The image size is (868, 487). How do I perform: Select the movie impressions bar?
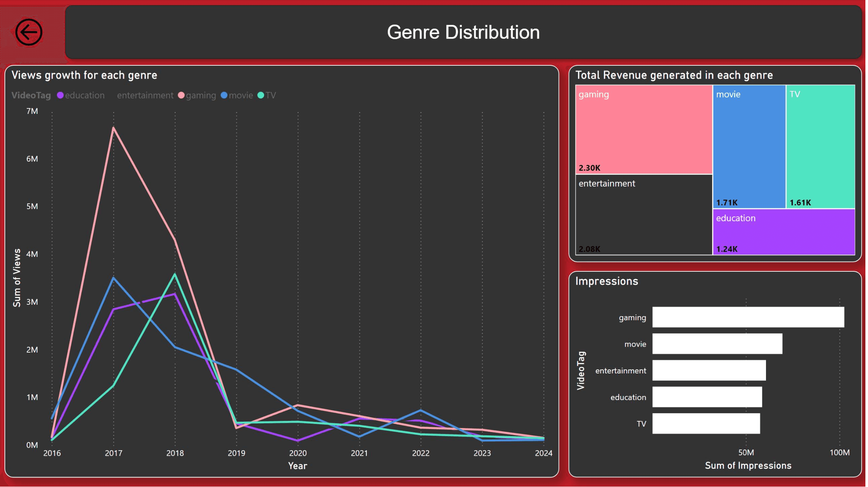719,344
